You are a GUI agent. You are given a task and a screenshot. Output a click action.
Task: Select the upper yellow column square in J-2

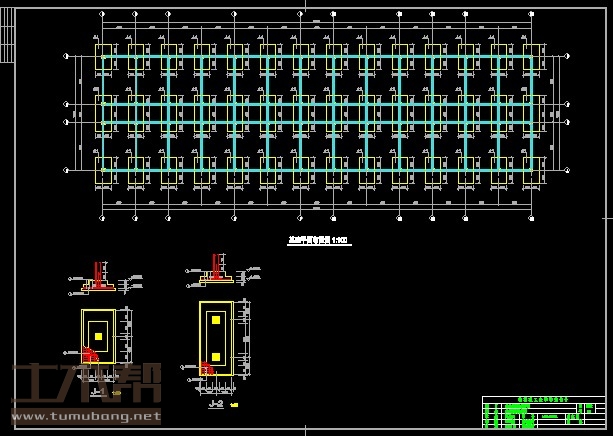[x=215, y=319]
